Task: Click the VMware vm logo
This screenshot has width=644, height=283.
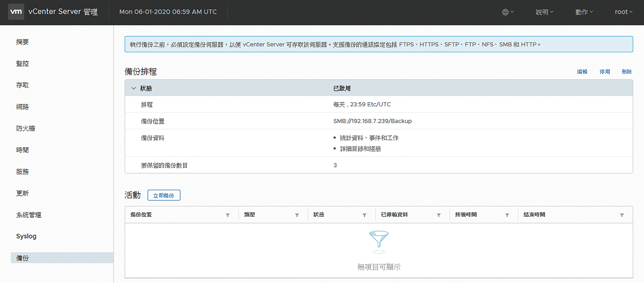Action: [x=16, y=12]
